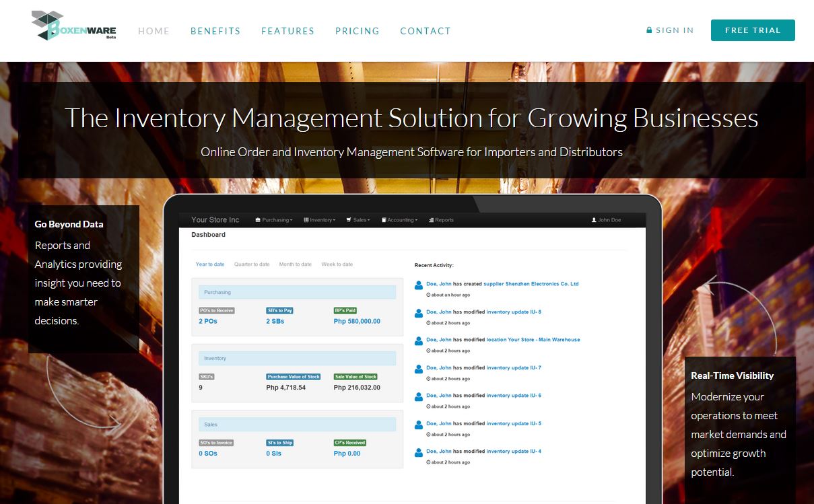Viewport: 814px width, 504px height.
Task: Open the 0 SIs link
Action: pyautogui.click(x=274, y=454)
